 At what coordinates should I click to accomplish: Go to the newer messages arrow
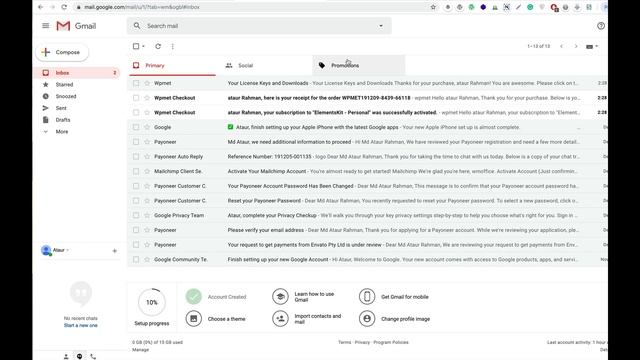click(x=561, y=46)
